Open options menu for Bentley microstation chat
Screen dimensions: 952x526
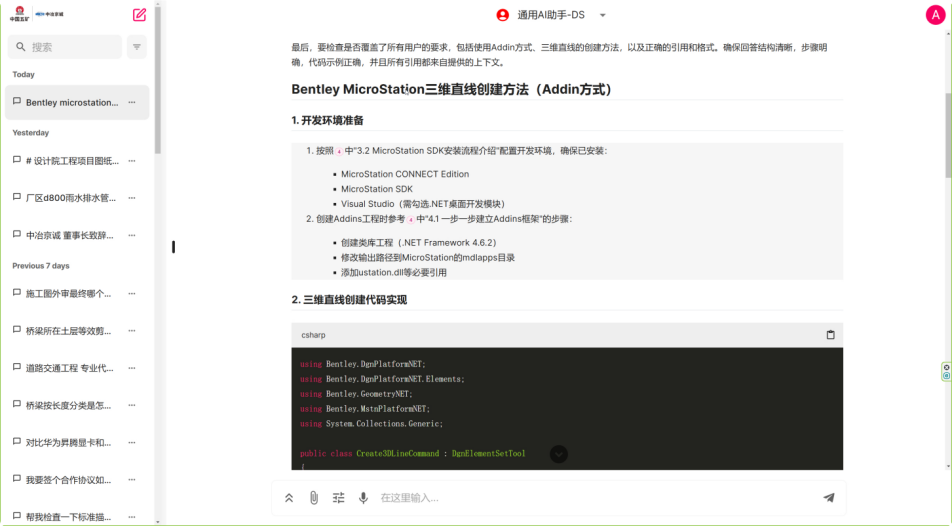[131, 102]
